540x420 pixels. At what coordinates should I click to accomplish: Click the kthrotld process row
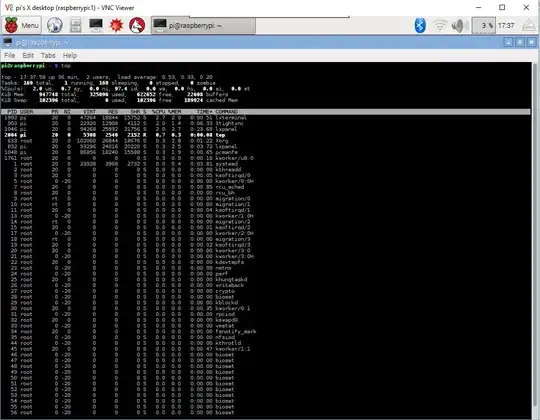pyautogui.click(x=265, y=343)
